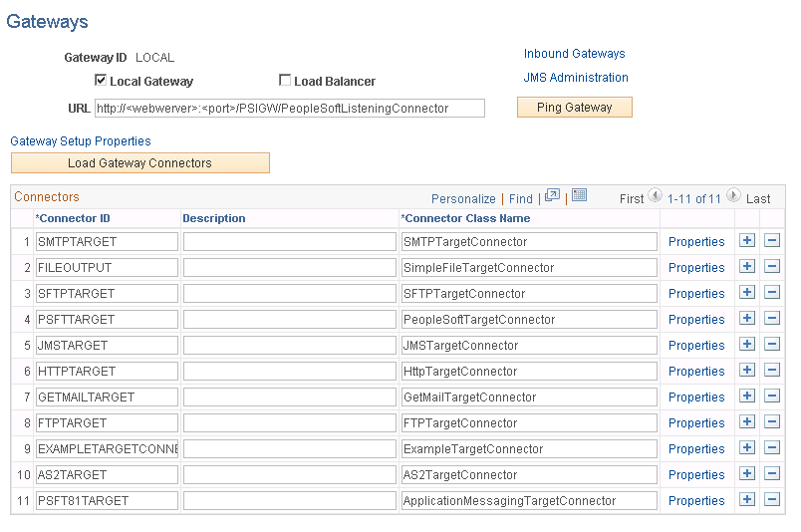This screenshot has height=532, width=801.
Task: Open Properties for SimpleFileTargetConnector
Action: (x=696, y=268)
